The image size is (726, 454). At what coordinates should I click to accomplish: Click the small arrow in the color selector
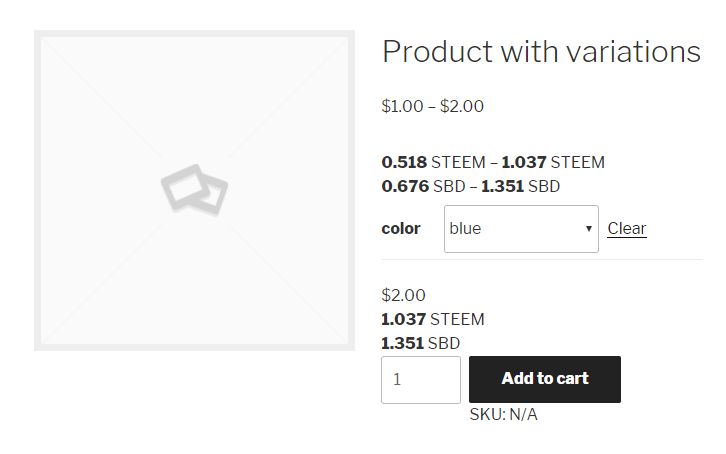point(588,229)
